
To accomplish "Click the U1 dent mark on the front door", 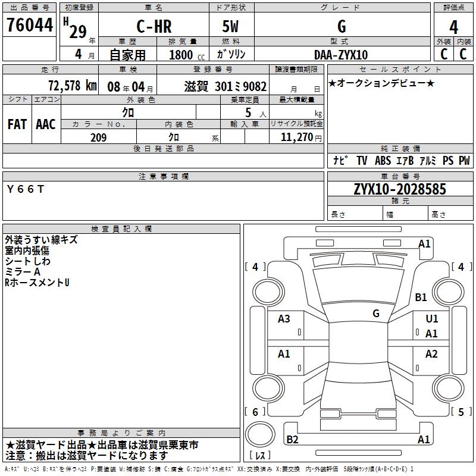I will click(x=432, y=319).
